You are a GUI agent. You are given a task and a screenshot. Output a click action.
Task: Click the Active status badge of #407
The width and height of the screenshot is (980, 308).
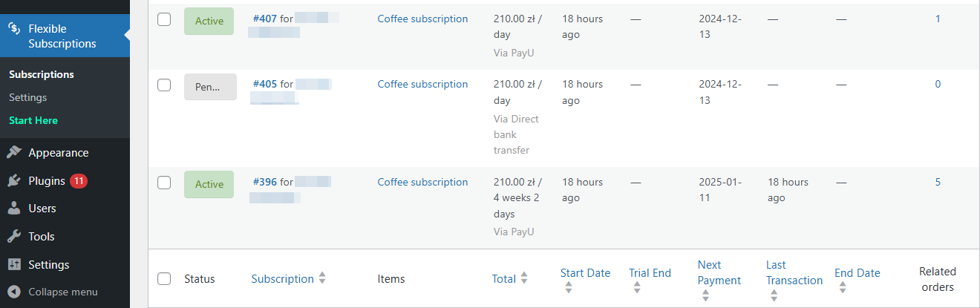point(209,21)
